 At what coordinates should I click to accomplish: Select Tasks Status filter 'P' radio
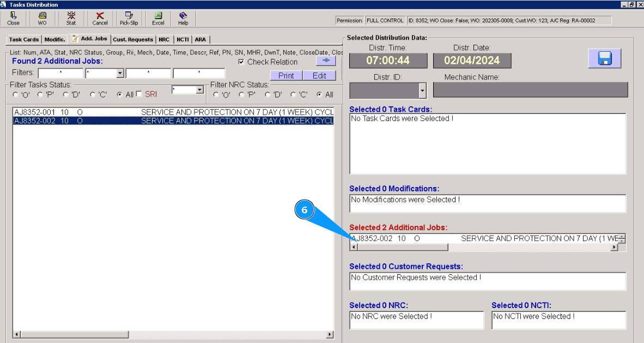40,94
